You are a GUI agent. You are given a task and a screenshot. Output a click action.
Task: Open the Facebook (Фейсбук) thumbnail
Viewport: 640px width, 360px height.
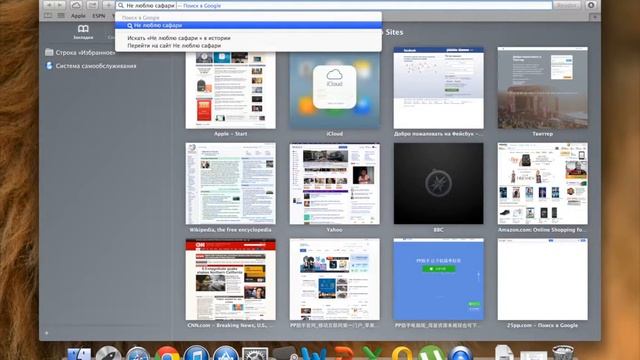click(438, 88)
